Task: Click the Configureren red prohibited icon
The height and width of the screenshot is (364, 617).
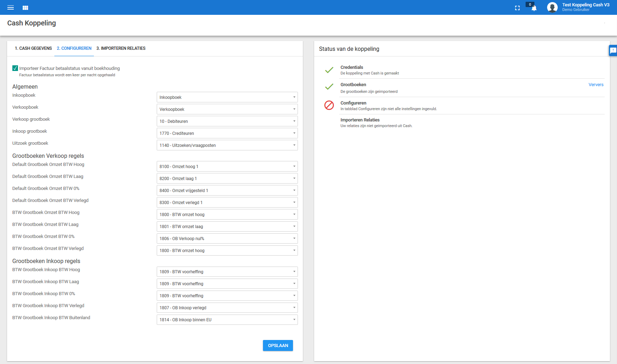Action: pos(329,105)
